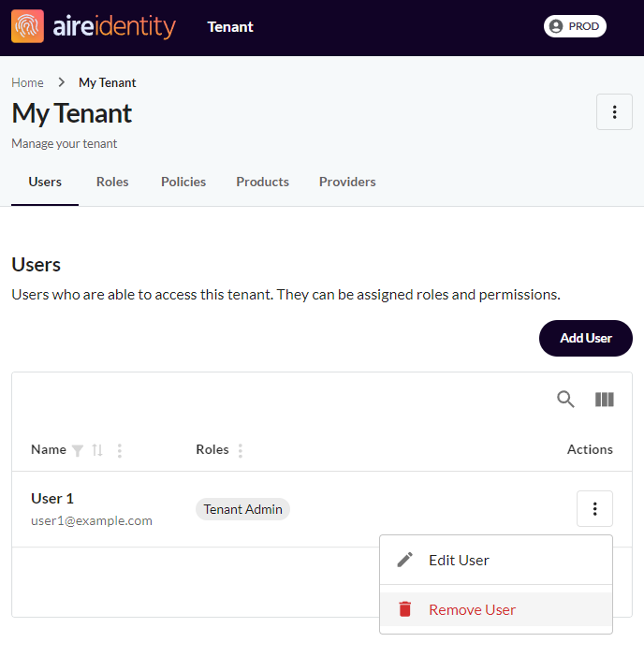Screen dimensions: 644x657
Task: Open Name column options menu dots
Action: point(120,450)
